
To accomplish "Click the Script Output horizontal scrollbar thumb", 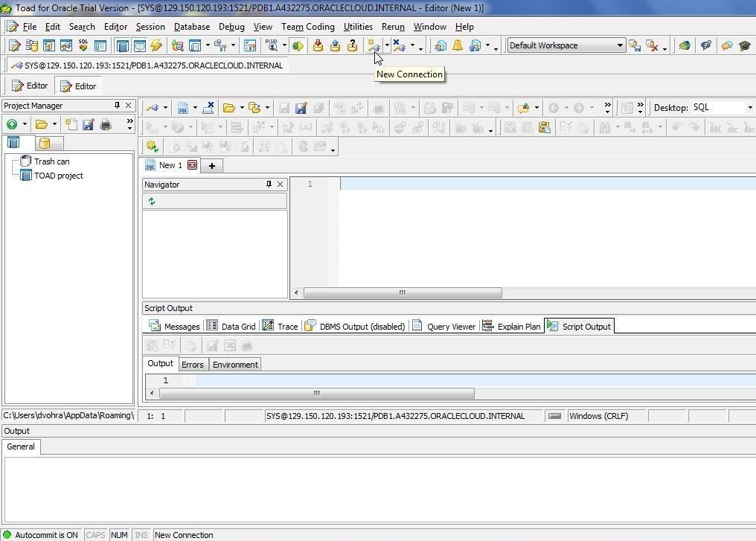I will point(317,394).
